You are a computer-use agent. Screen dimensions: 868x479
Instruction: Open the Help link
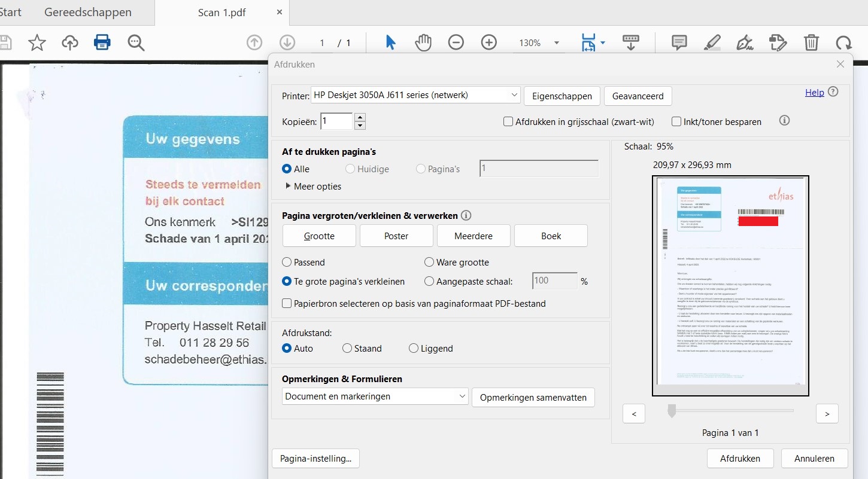tap(814, 92)
